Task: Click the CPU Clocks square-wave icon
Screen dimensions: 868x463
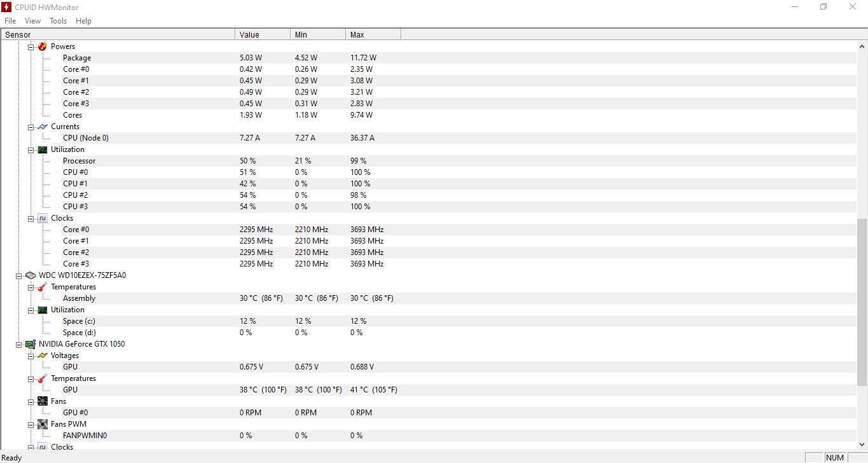Action: (43, 218)
